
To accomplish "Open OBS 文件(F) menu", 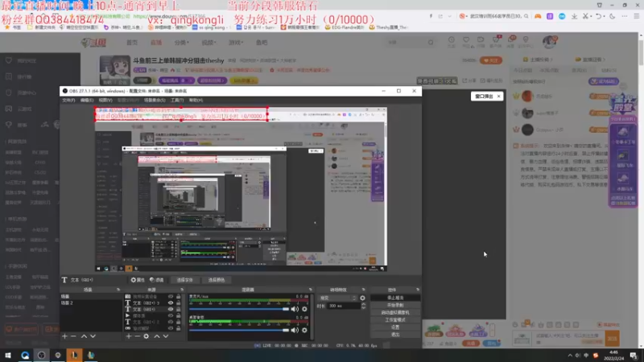I will 68,100.
